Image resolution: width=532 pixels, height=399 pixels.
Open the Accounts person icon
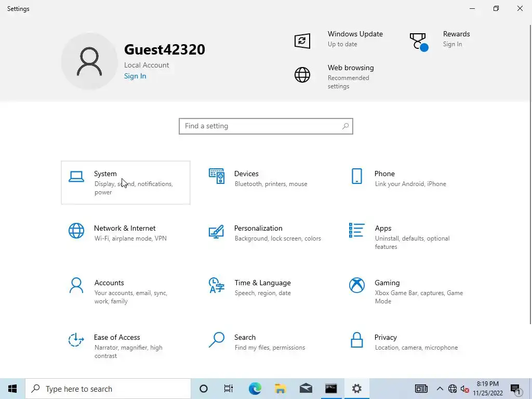coord(76,285)
